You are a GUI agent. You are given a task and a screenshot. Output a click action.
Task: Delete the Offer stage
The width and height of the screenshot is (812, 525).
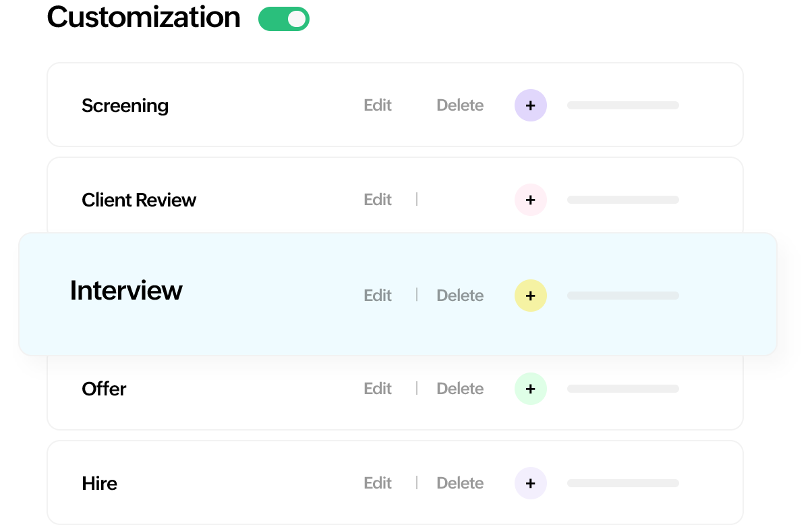pos(460,389)
